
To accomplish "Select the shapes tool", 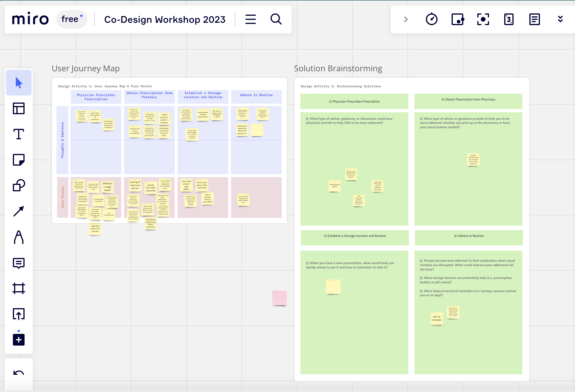I will pyautogui.click(x=19, y=185).
